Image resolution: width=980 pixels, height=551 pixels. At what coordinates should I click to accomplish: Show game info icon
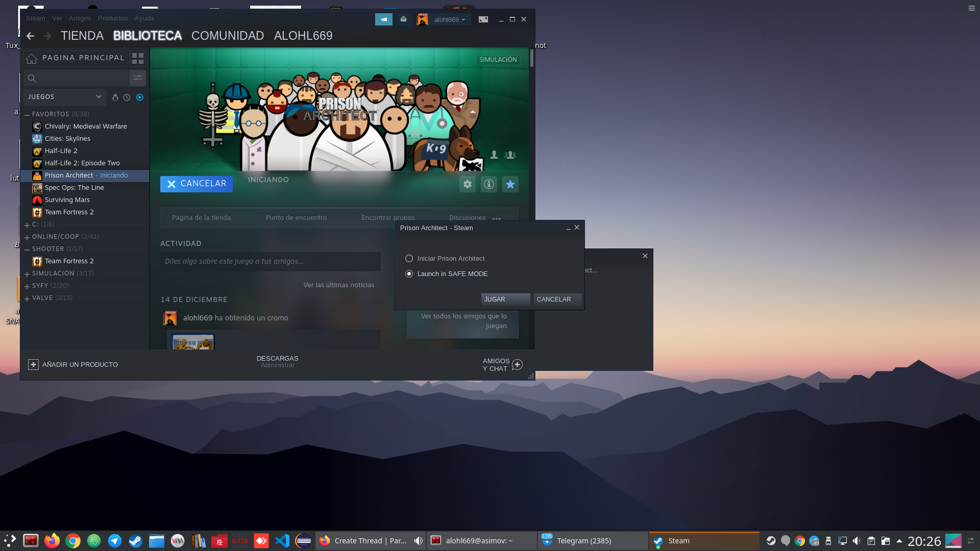tap(489, 184)
